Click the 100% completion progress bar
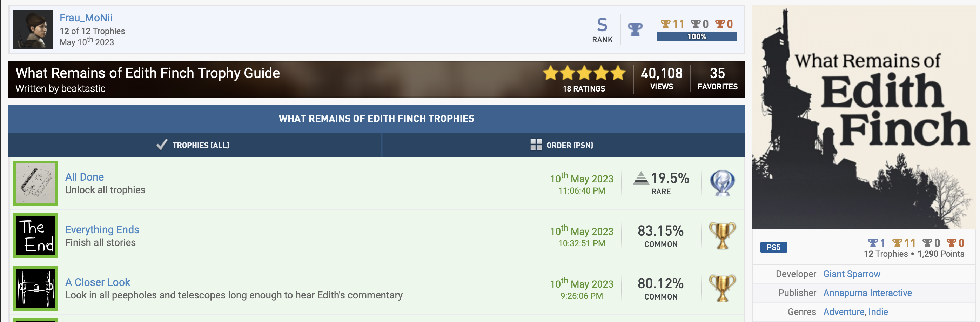Viewport: 980px width, 322px height. coord(696,36)
